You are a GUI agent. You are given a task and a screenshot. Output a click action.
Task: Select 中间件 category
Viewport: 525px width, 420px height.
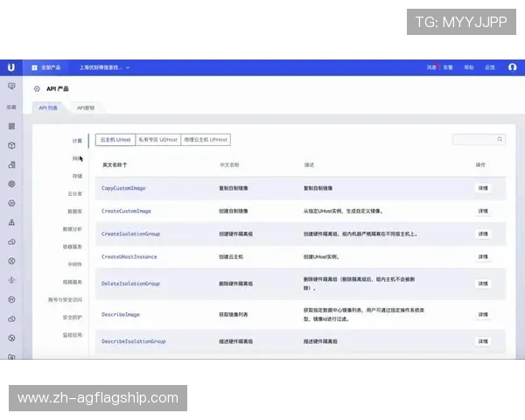pyautogui.click(x=74, y=264)
